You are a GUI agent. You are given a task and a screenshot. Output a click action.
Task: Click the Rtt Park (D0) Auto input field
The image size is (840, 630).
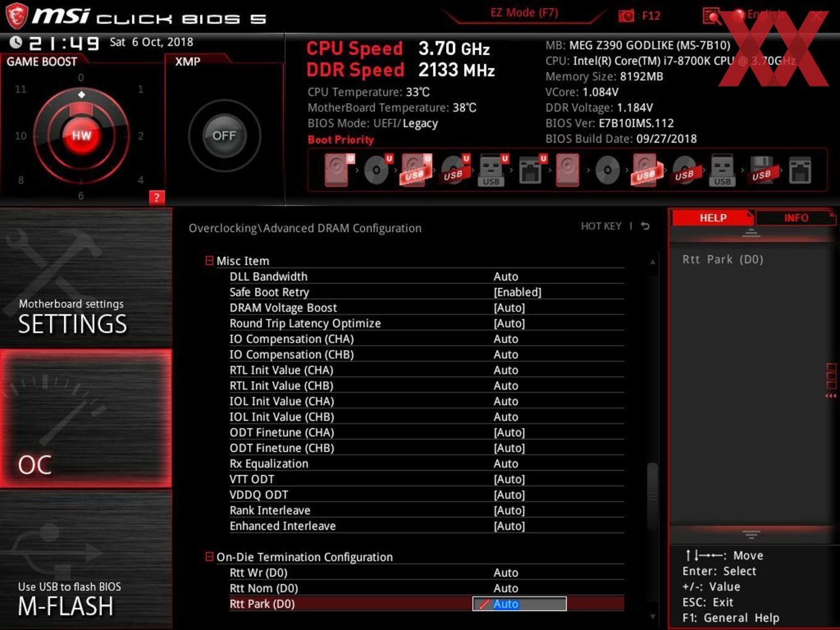coord(519,604)
